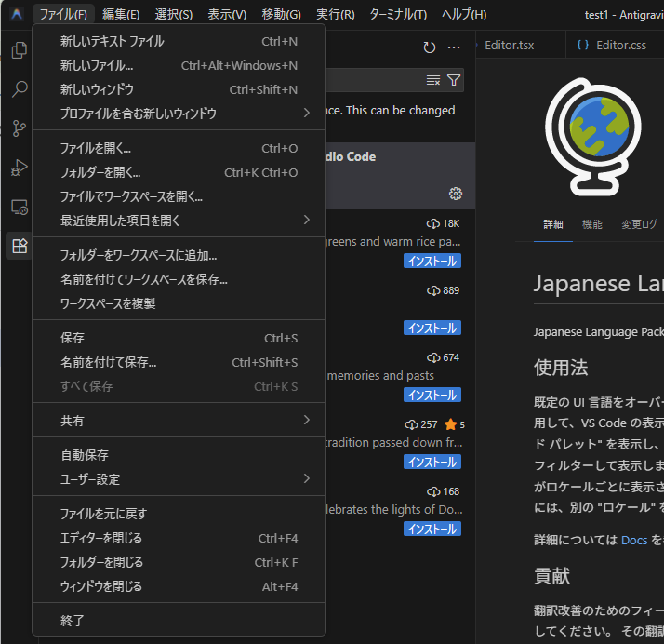Open manage gear for selected extension
This screenshot has width=664, height=644.
coord(456,194)
